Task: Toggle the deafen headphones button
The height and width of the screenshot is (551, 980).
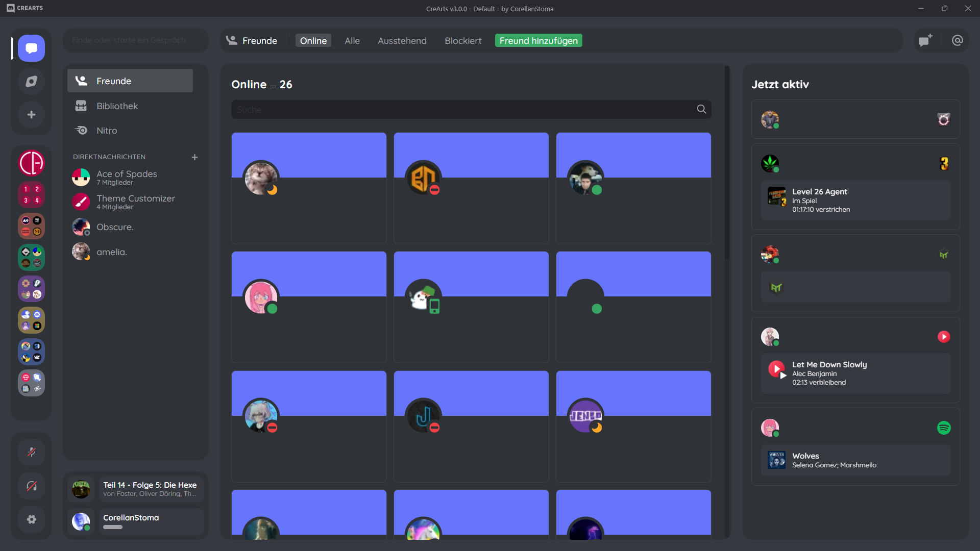Action: (x=31, y=486)
